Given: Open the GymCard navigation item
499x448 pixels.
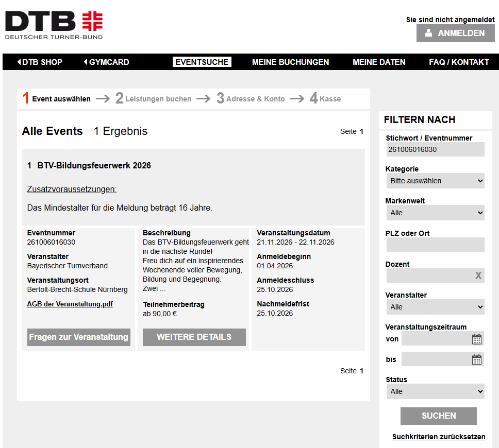Looking at the screenshot, I should tap(107, 62).
